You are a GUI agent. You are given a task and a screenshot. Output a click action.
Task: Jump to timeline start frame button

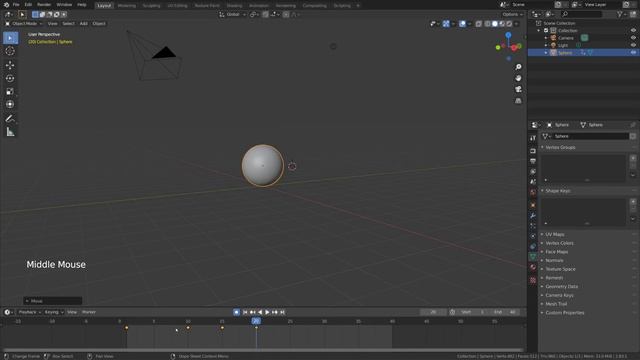(x=245, y=312)
